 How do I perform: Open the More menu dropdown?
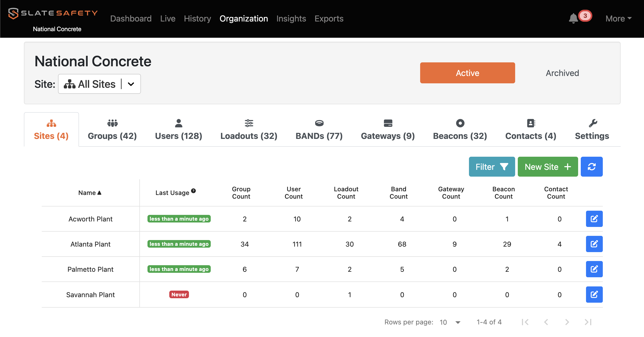(x=619, y=19)
